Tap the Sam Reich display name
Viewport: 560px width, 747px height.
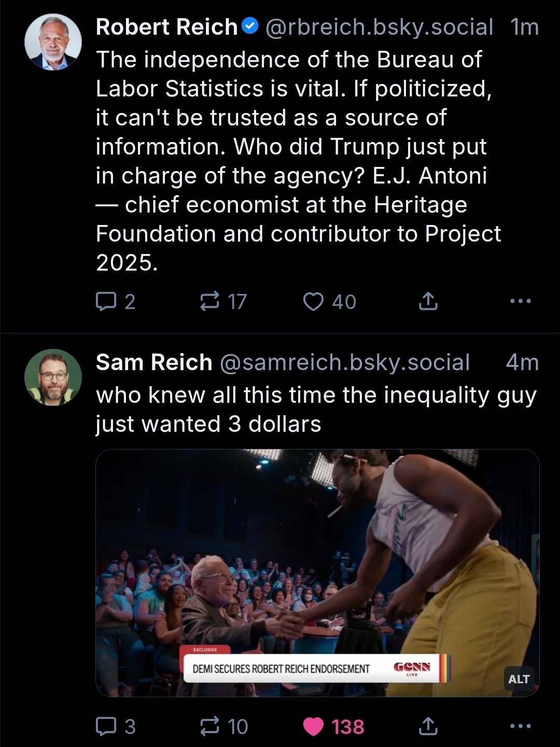coord(154,362)
